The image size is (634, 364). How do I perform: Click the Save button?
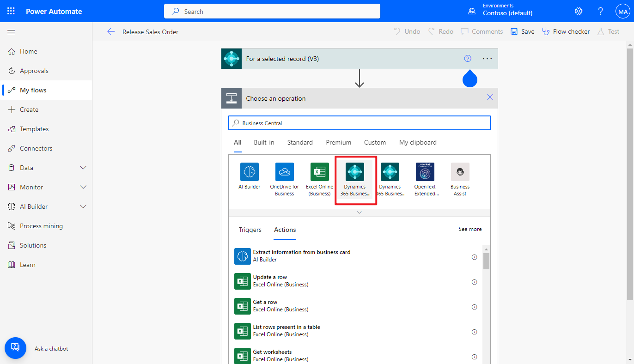(522, 31)
